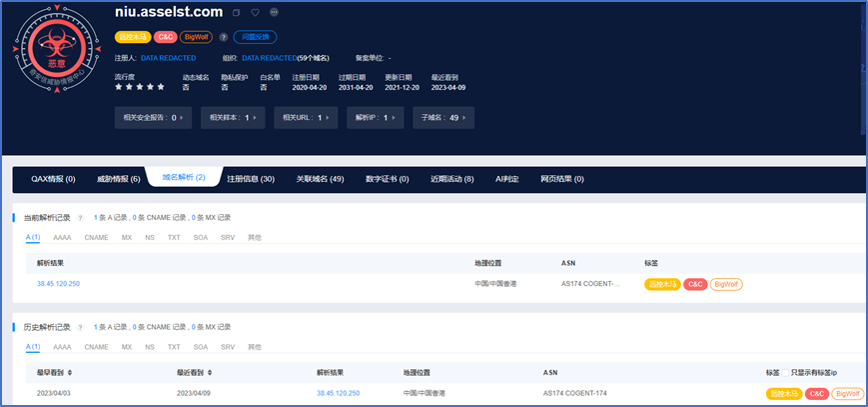Image resolution: width=868 pixels, height=407 pixels.
Task: Favorite the domain with heart icon
Action: click(255, 12)
